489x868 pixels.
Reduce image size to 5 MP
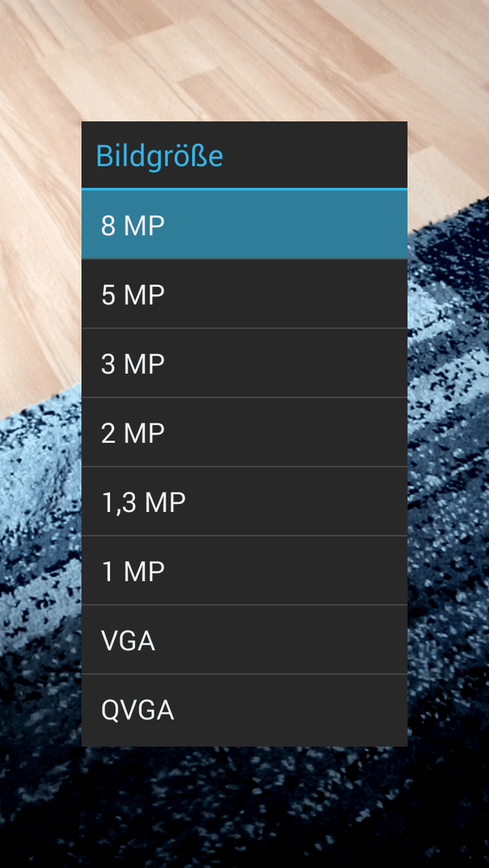[244, 293]
